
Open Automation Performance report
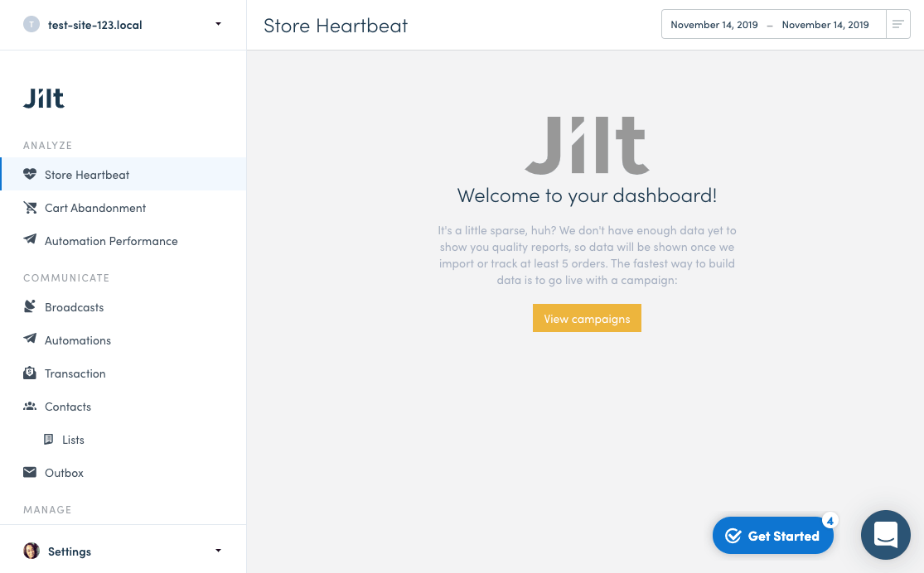[x=123, y=240]
